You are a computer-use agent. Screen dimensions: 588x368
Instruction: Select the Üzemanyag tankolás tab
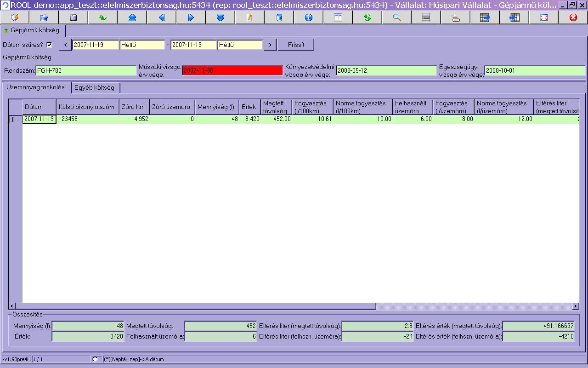(x=36, y=87)
